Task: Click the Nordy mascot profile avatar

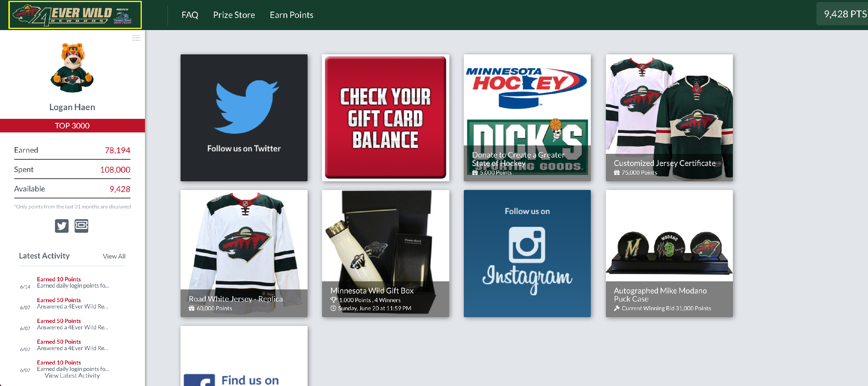Action: point(72,67)
